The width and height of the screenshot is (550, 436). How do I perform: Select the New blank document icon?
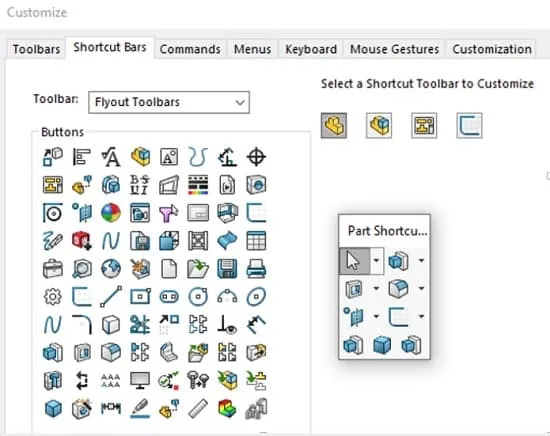(x=169, y=269)
